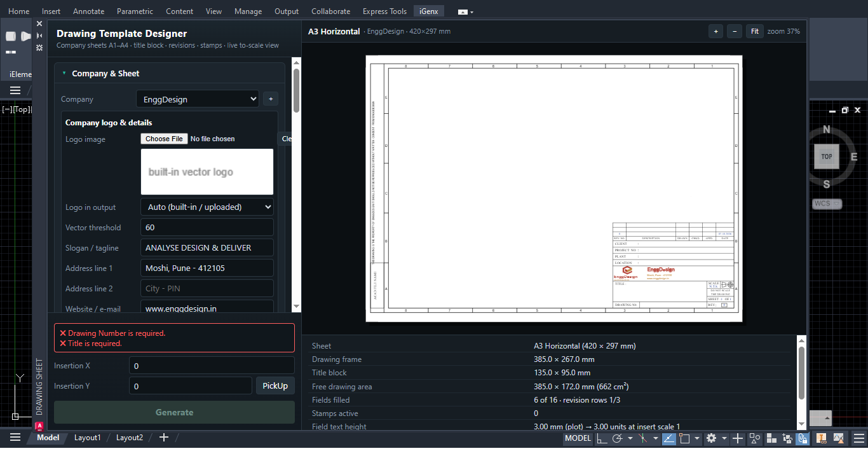Click the S compass direction
Image resolution: width=868 pixels, height=451 pixels.
827,184
